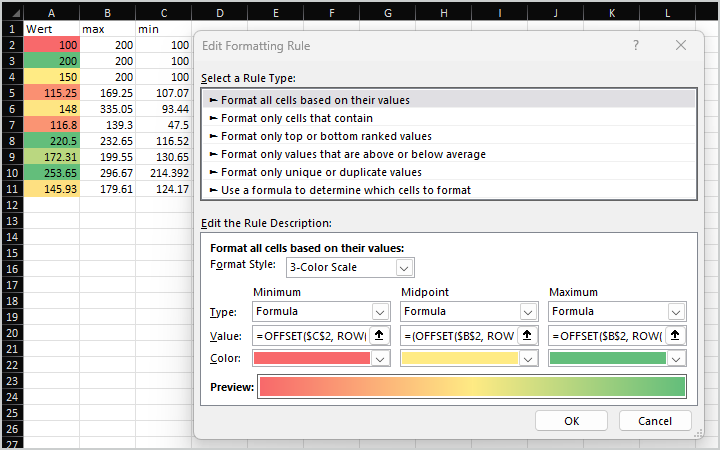Image resolution: width=720 pixels, height=450 pixels.
Task: Pick the red Minimum color swatch
Action: click(312, 358)
